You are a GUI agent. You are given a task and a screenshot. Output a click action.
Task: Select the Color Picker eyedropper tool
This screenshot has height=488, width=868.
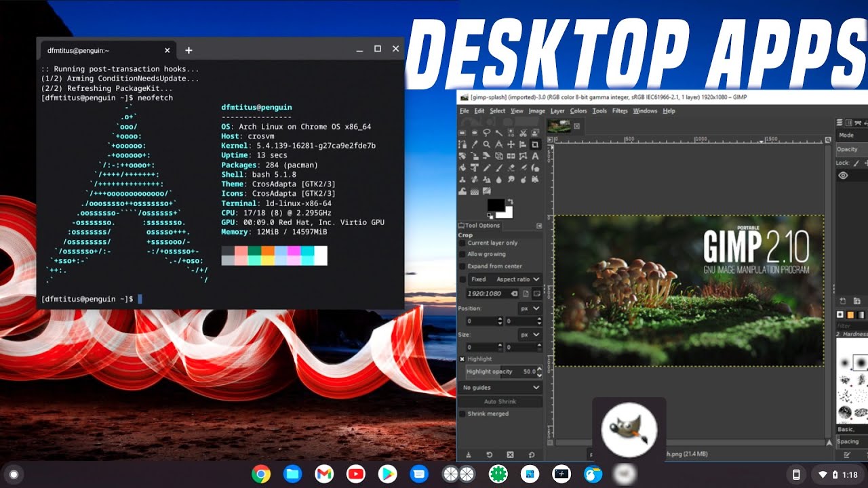point(475,144)
